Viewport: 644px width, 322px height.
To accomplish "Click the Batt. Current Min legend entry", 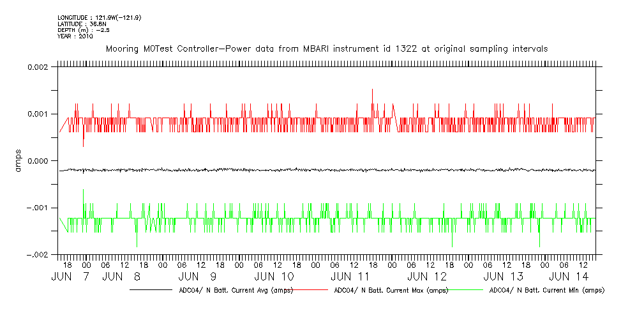I will [546, 290].
